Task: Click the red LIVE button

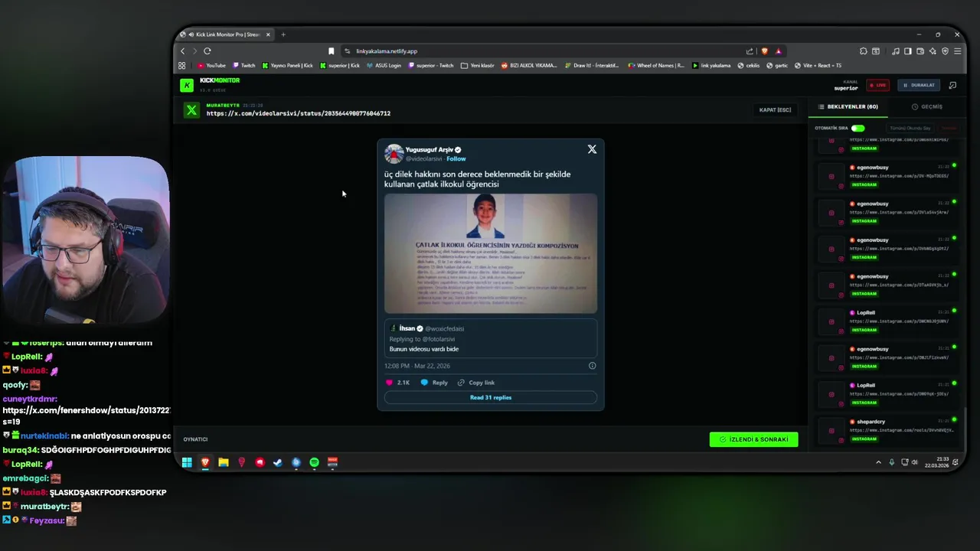Action: point(877,85)
